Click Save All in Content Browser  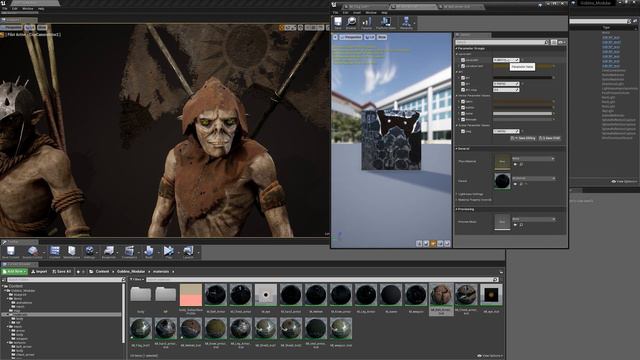point(62,271)
